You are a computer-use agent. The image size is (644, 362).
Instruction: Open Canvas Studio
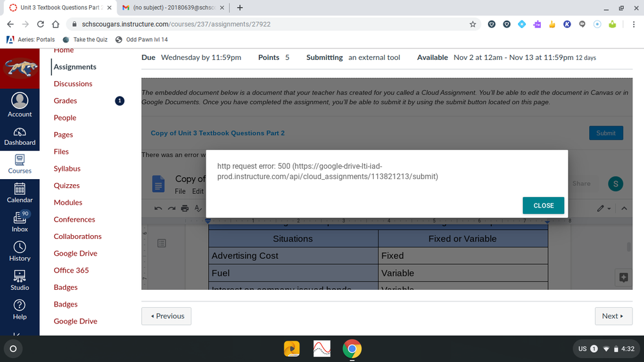pos(19,280)
